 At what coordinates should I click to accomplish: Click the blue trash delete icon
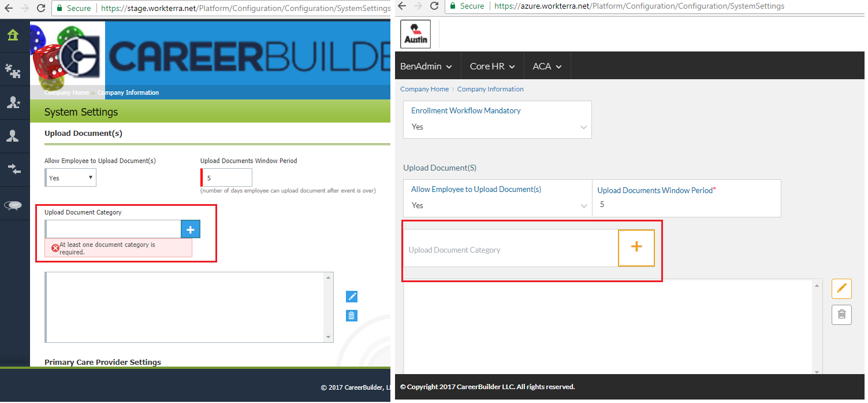click(x=352, y=316)
